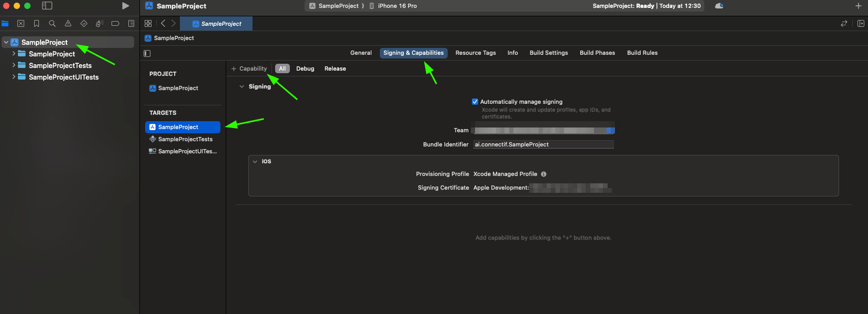Add a new Capability
The width and height of the screenshot is (868, 314).
[249, 68]
